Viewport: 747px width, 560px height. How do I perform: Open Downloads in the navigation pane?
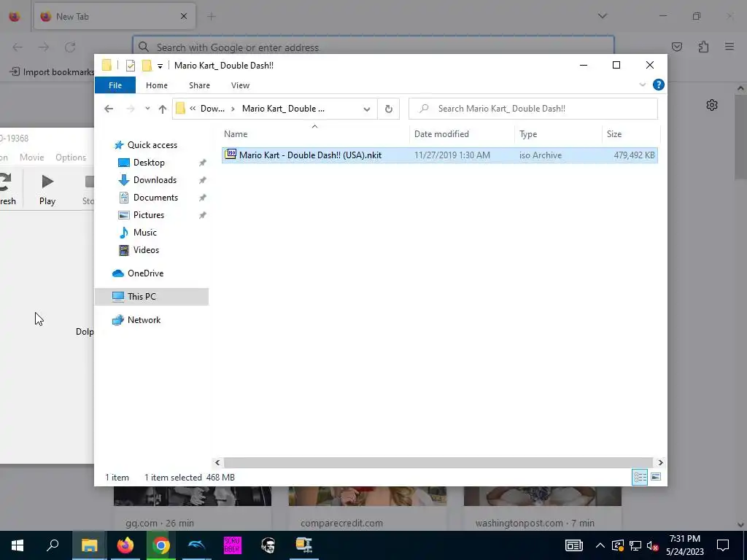[155, 180]
